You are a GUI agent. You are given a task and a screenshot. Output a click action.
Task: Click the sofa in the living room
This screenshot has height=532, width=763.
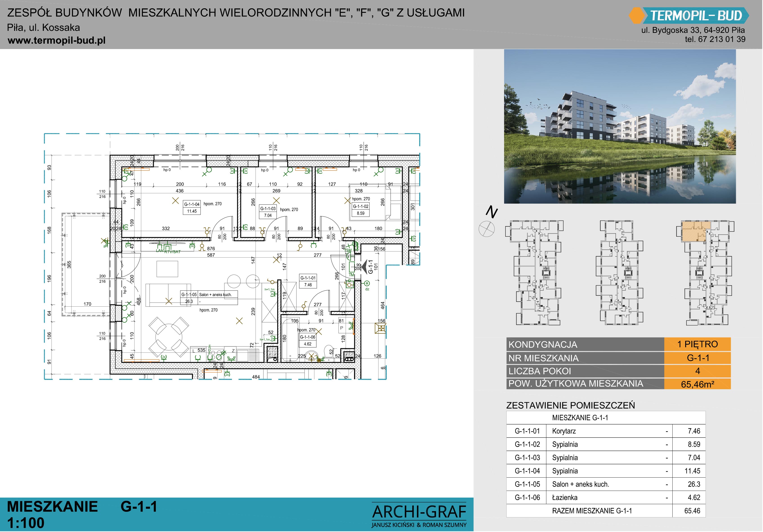click(168, 295)
